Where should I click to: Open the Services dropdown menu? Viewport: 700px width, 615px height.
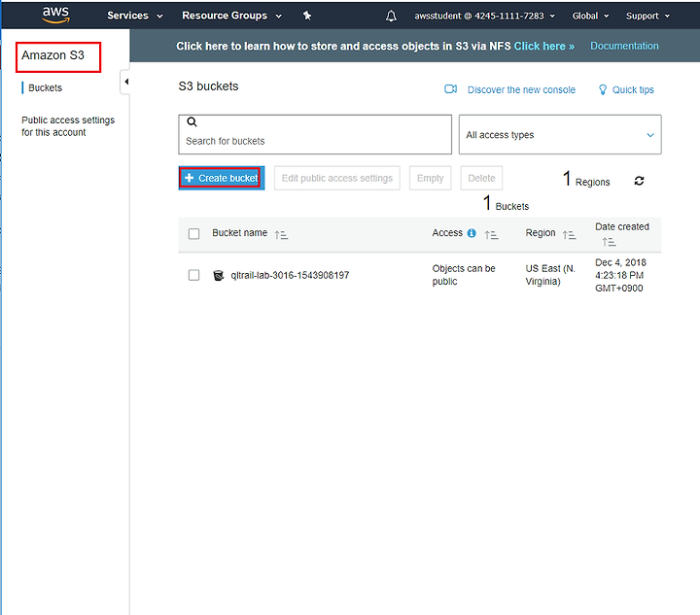[x=134, y=16]
